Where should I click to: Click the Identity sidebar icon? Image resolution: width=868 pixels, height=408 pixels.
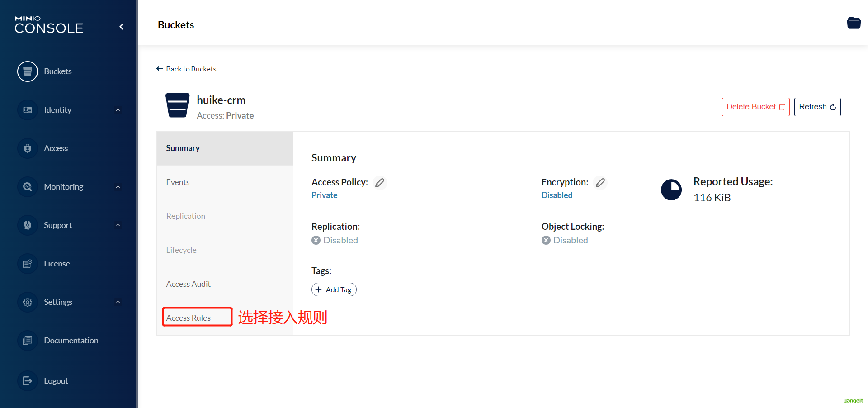tap(28, 110)
